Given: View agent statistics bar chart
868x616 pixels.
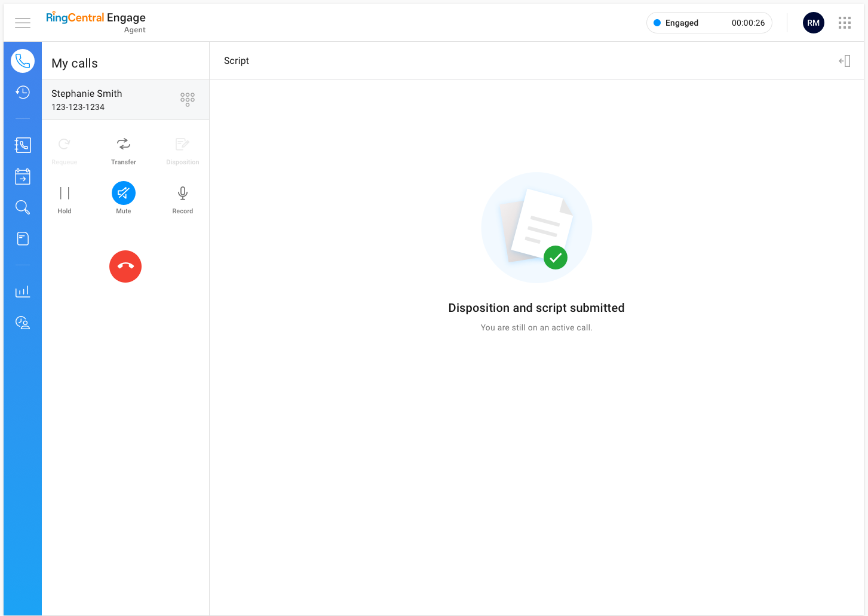Looking at the screenshot, I should pyautogui.click(x=22, y=291).
